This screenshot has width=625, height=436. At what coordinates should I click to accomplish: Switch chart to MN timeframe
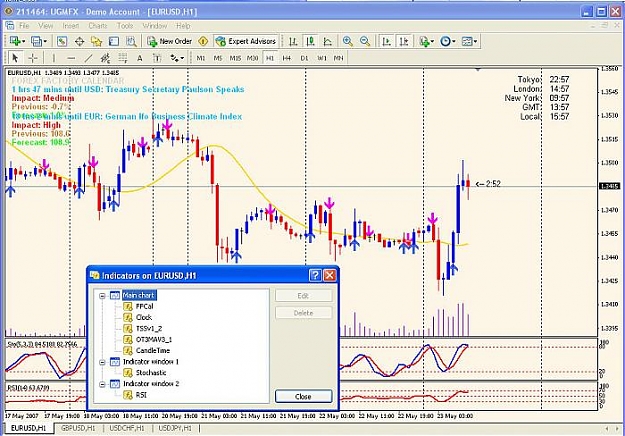[338, 58]
